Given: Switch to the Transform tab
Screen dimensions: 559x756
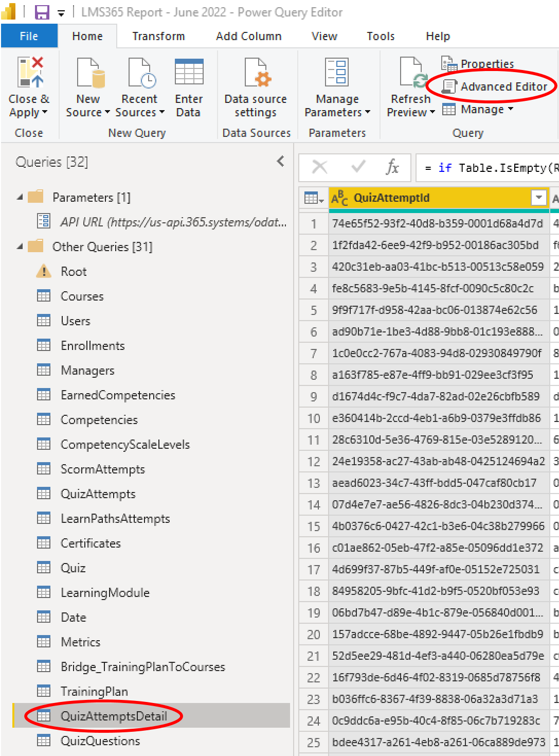Looking at the screenshot, I should pos(158,37).
